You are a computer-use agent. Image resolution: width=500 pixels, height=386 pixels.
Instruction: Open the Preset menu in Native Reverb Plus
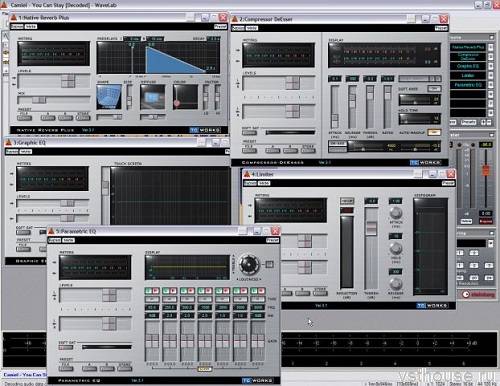220,27
